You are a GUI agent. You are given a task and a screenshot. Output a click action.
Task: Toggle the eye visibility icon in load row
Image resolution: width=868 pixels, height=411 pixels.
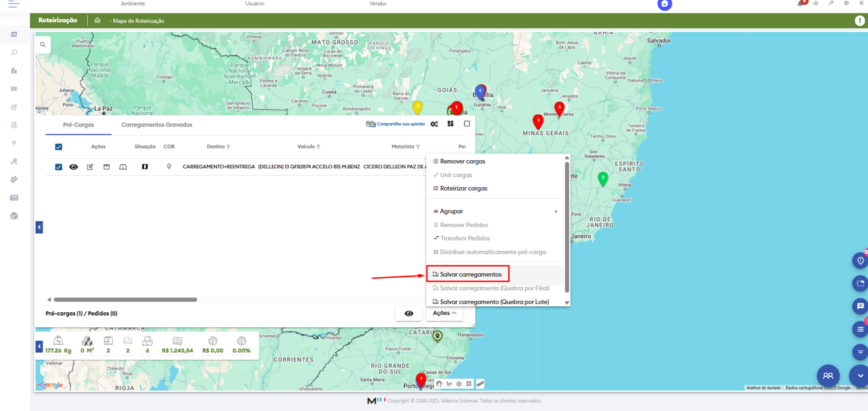click(74, 167)
